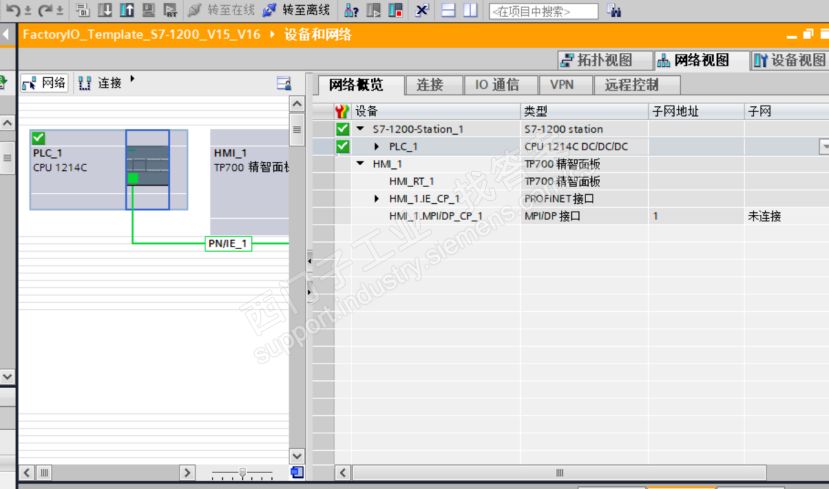Open the redo history dropdown arrow

[60, 11]
